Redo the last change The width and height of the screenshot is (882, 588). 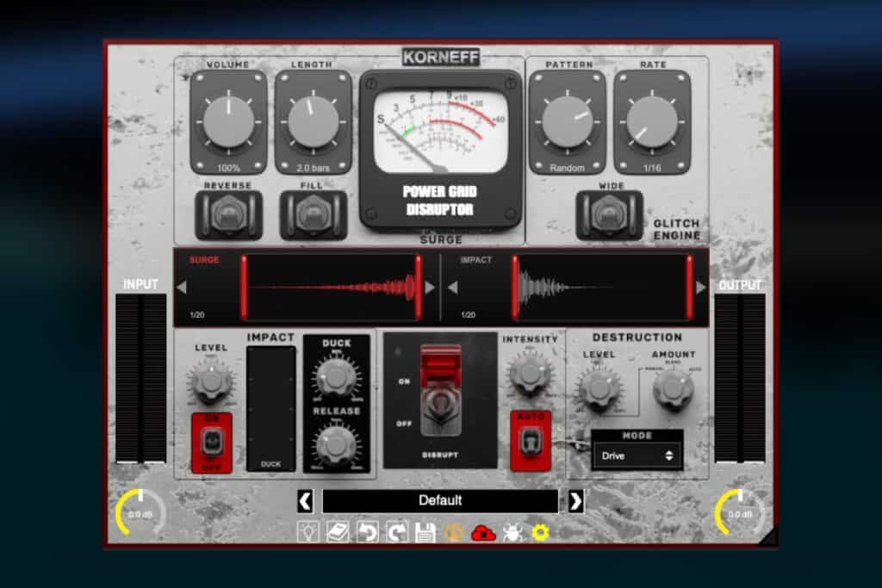point(396,532)
